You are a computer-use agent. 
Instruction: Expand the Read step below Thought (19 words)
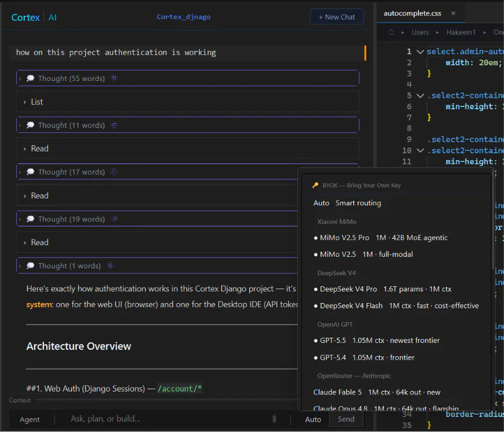[157, 242]
